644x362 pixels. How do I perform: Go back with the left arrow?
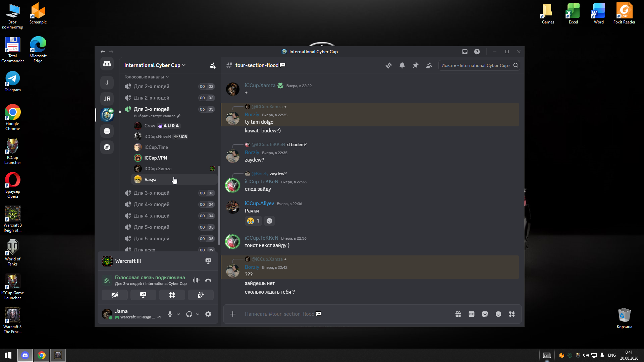103,52
